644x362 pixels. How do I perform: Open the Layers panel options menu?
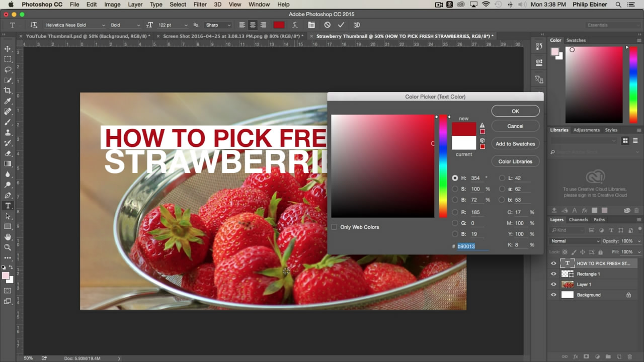point(638,220)
